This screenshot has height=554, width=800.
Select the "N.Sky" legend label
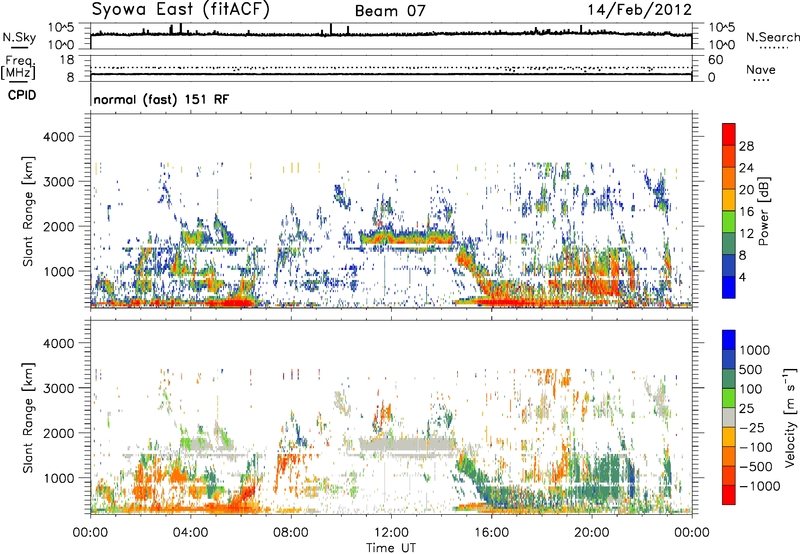[19, 37]
